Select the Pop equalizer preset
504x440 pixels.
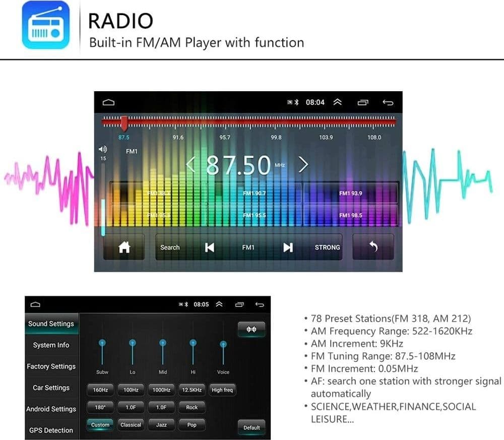[x=192, y=425]
